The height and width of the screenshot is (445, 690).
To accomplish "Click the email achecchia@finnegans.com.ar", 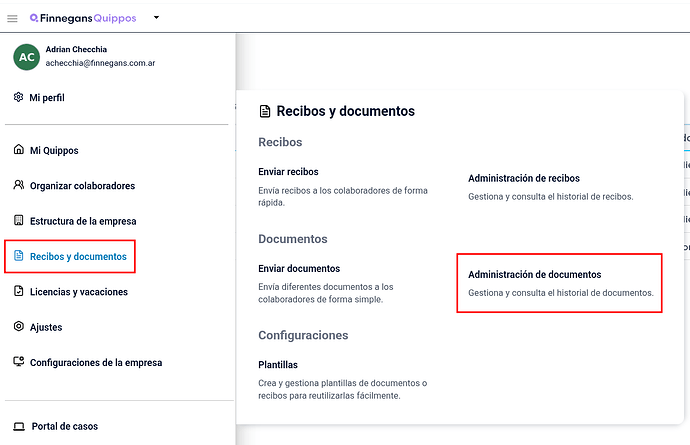I will pos(100,63).
